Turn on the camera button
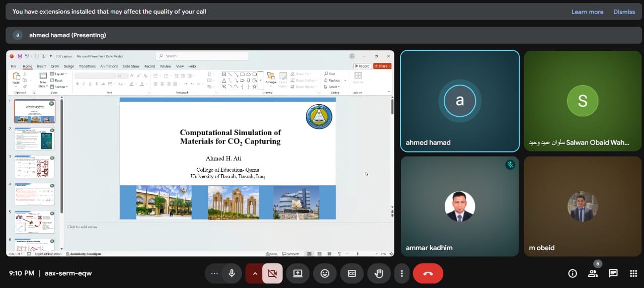The image size is (644, 288). (272, 273)
